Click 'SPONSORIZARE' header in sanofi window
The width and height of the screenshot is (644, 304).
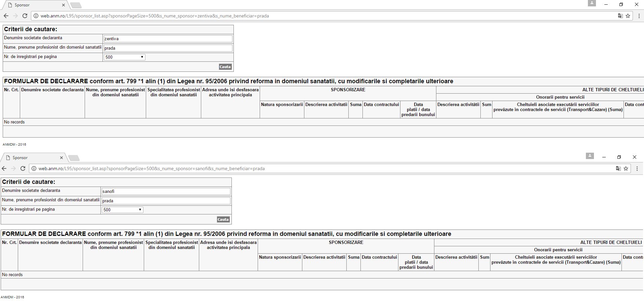[x=346, y=243]
